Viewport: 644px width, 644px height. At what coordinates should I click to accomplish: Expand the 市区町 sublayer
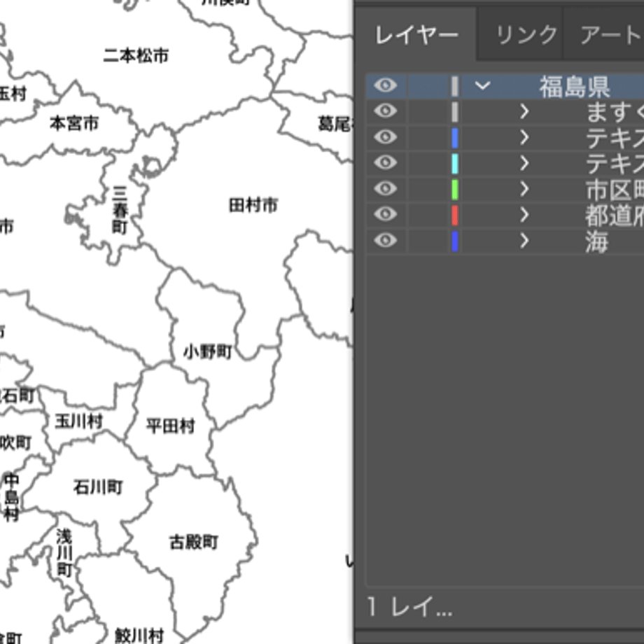tap(524, 189)
